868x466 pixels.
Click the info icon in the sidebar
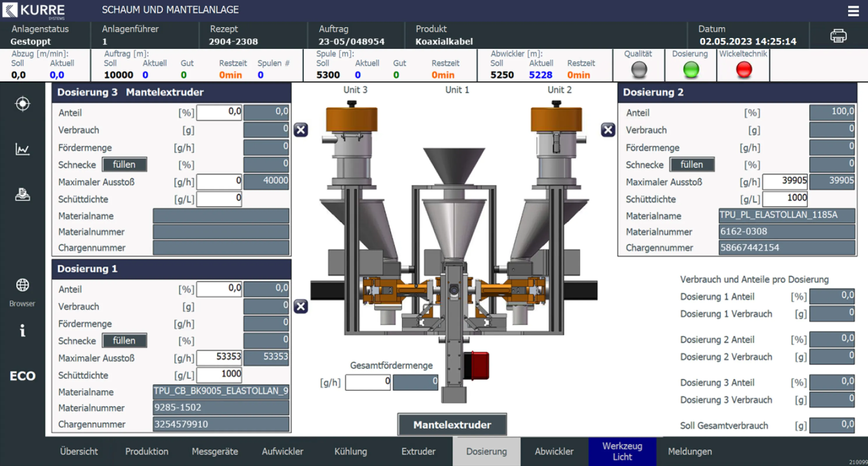point(22,331)
